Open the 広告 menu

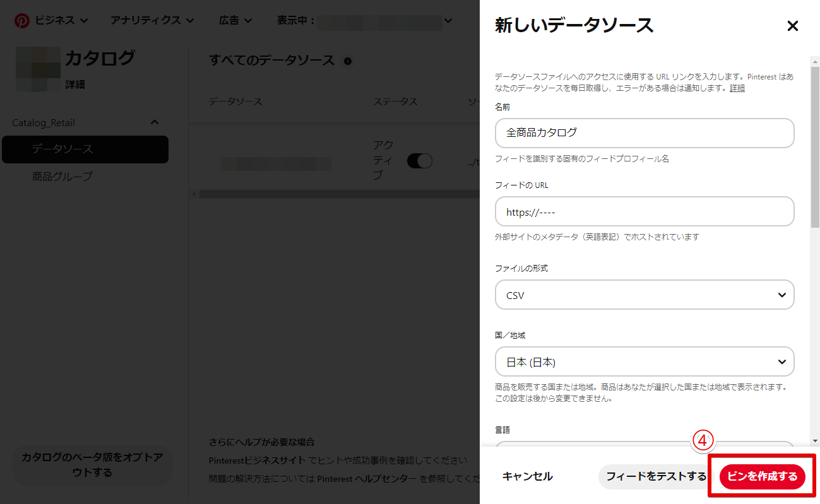pos(235,20)
